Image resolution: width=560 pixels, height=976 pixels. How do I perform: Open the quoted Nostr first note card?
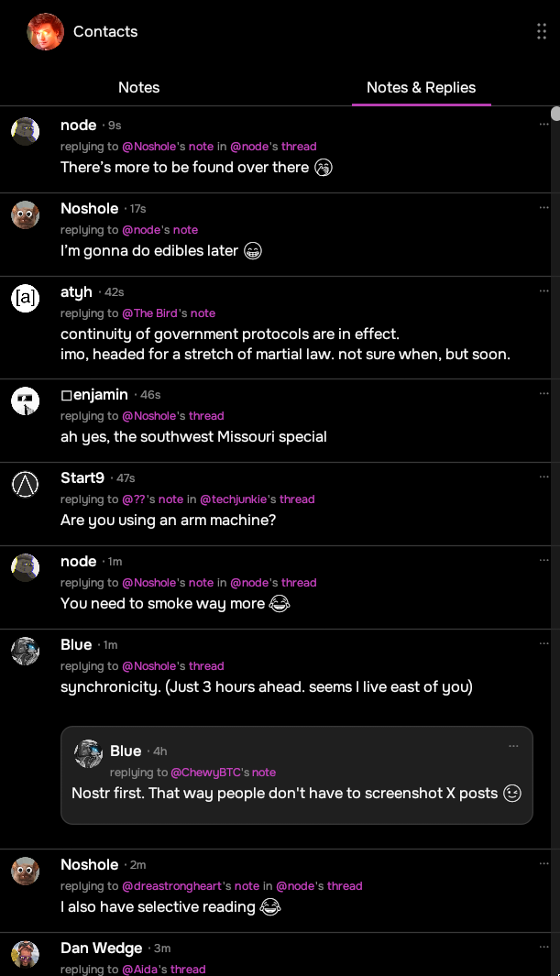[x=296, y=794]
